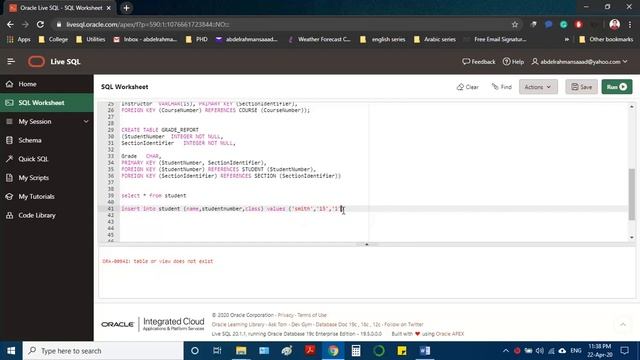Clear the SQL worksheet
Screen dimensions: 640x360
468,87
